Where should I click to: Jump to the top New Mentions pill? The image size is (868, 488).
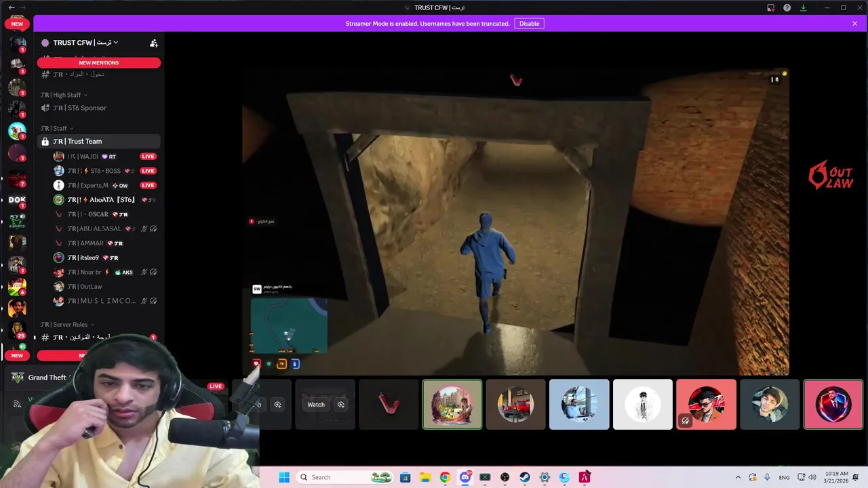(99, 62)
